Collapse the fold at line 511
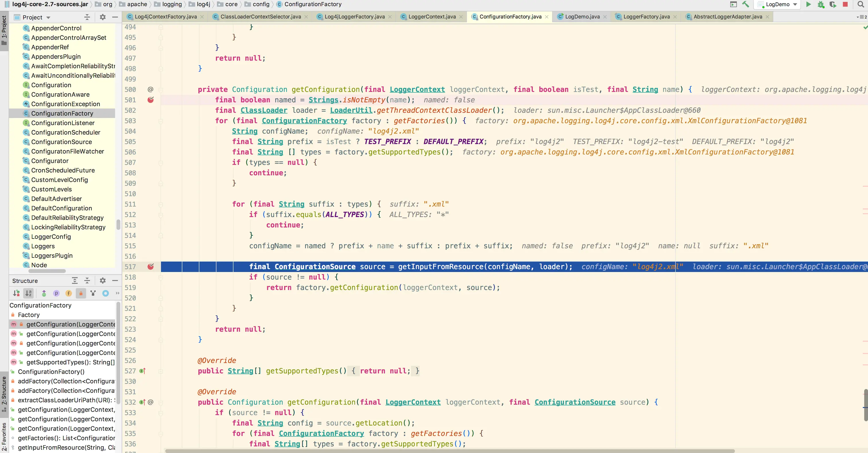Image resolution: width=868 pixels, height=453 pixels. 161,205
